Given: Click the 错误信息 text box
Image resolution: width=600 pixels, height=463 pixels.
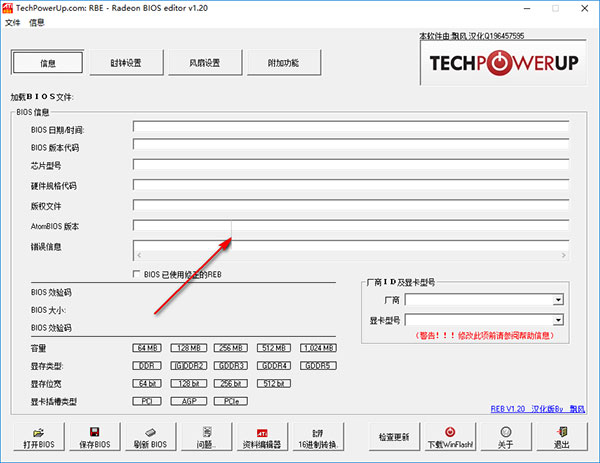Looking at the screenshot, I should click(x=351, y=250).
